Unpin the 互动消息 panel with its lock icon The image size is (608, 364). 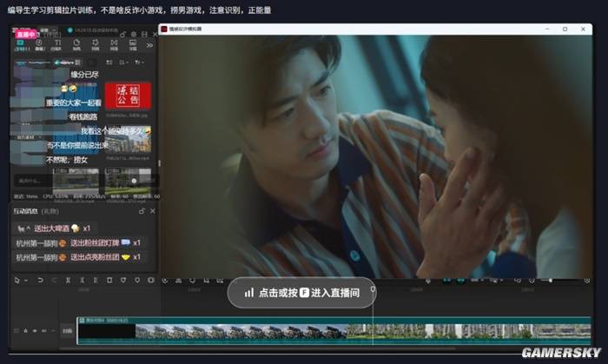click(142, 211)
